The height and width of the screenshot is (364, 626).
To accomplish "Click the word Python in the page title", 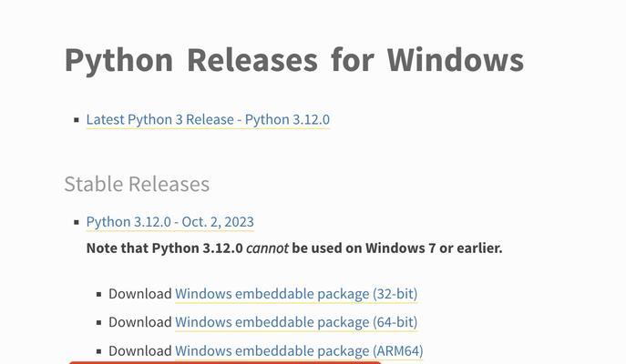I will [x=119, y=60].
